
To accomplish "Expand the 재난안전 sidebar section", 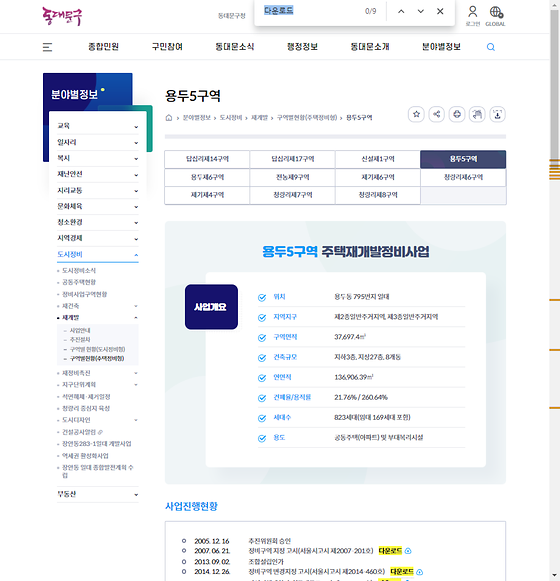I will (x=98, y=174).
